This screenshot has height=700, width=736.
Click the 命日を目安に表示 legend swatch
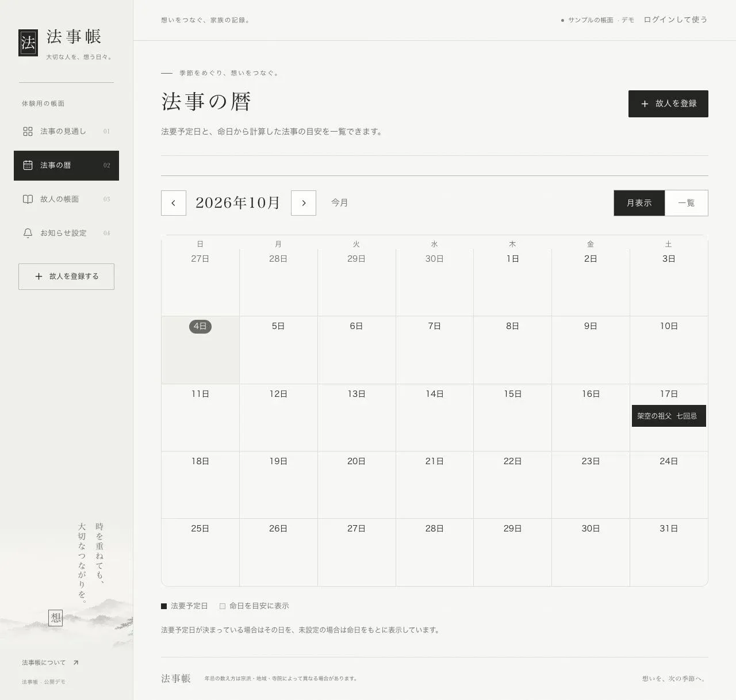click(x=223, y=606)
